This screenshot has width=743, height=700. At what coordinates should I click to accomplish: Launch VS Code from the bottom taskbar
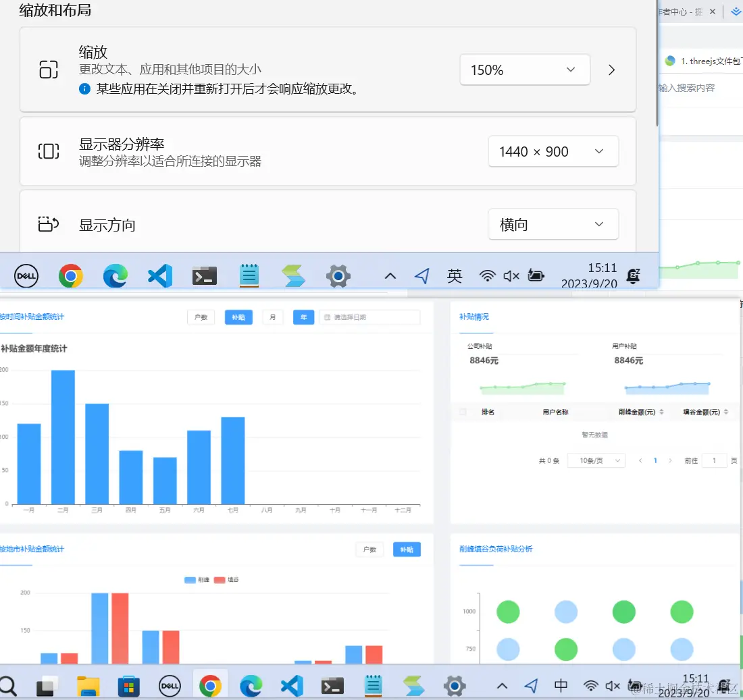(x=291, y=685)
